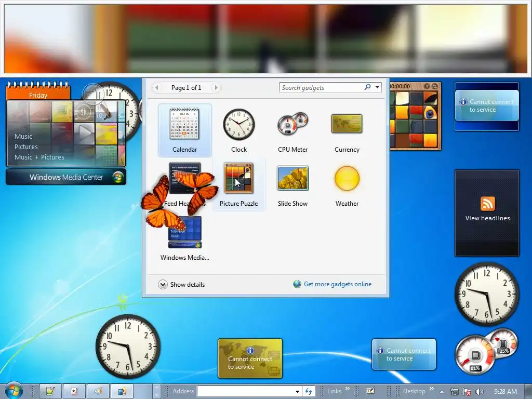The height and width of the screenshot is (399, 532).
Task: Click the 9:28 AM taskbar clock
Action: click(506, 392)
